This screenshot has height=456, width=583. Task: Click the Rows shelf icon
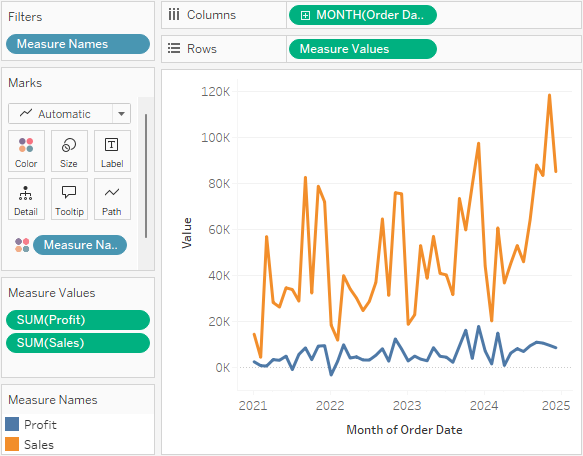point(174,48)
